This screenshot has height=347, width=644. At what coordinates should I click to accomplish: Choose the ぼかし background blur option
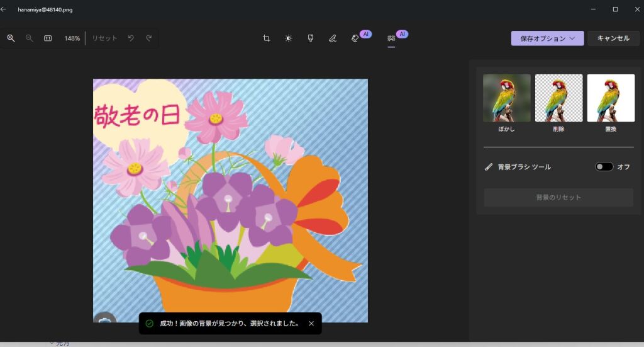[507, 98]
